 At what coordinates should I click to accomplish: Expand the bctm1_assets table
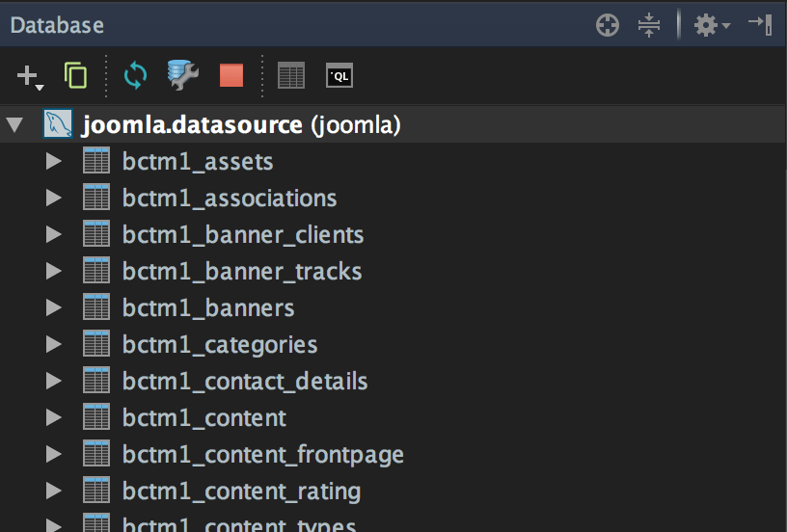54,162
